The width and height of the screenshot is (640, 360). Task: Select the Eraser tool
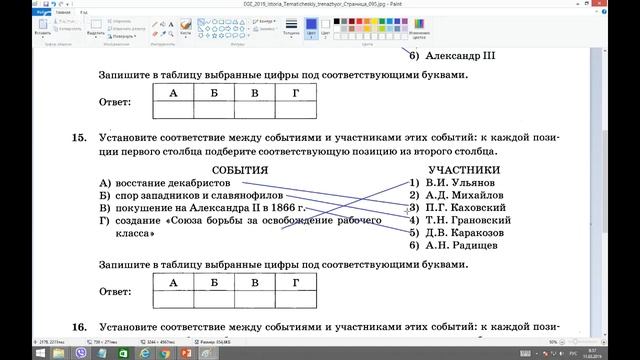155,34
